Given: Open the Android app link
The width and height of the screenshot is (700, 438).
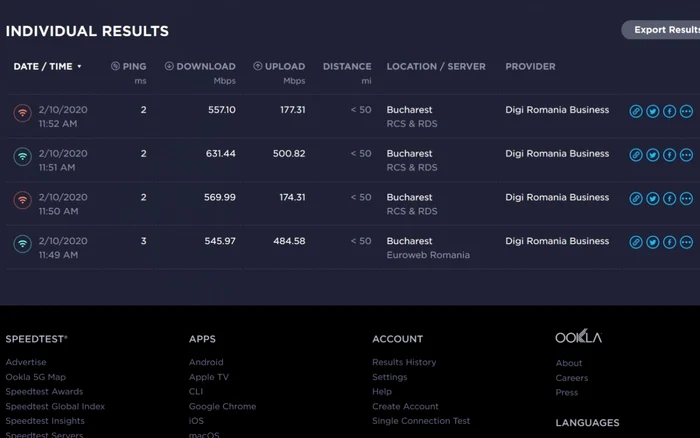Looking at the screenshot, I should [x=206, y=362].
